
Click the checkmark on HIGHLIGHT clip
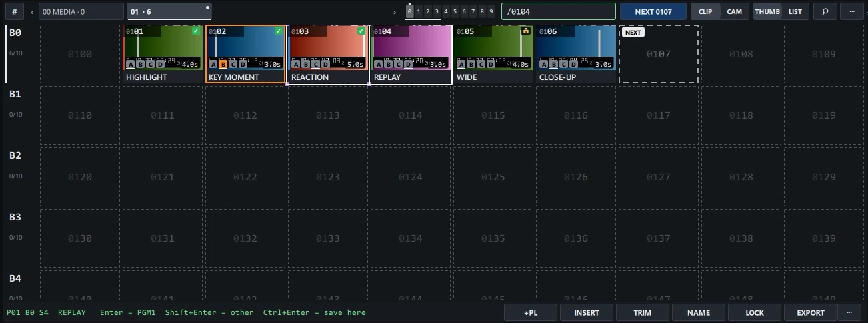(x=195, y=31)
